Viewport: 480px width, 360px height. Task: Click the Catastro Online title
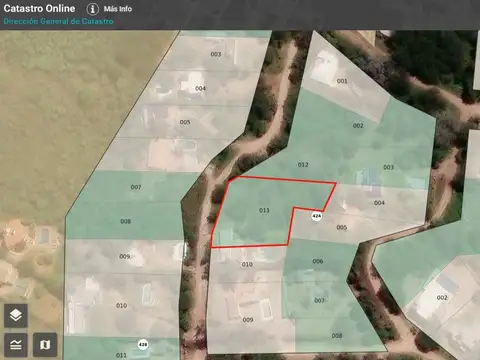(x=39, y=8)
